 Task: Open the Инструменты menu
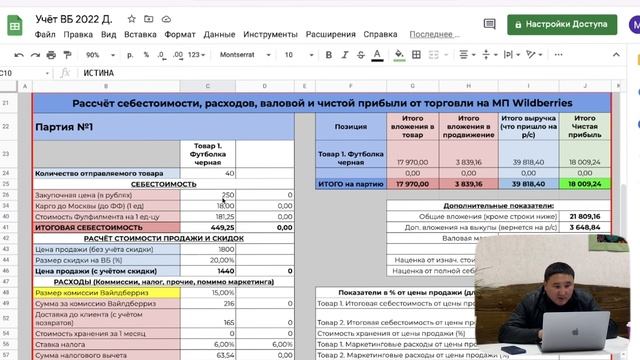tap(270, 34)
